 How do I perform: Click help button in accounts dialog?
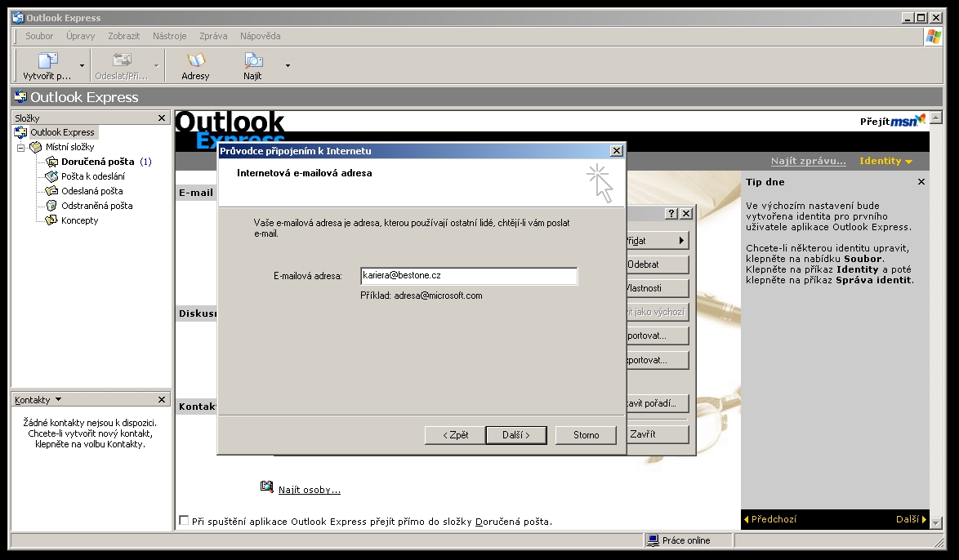point(671,213)
